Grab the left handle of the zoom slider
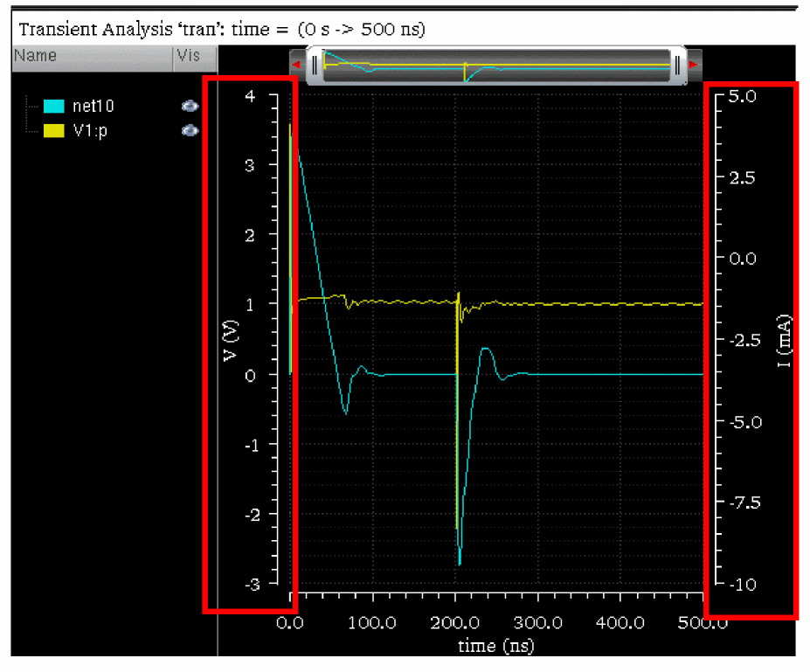The height and width of the screenshot is (672, 810). (315, 66)
